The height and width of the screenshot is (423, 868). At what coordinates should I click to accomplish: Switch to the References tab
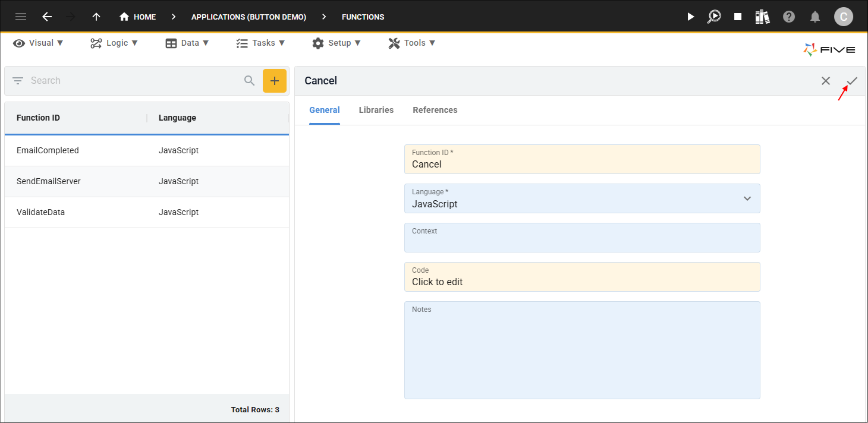pyautogui.click(x=435, y=110)
